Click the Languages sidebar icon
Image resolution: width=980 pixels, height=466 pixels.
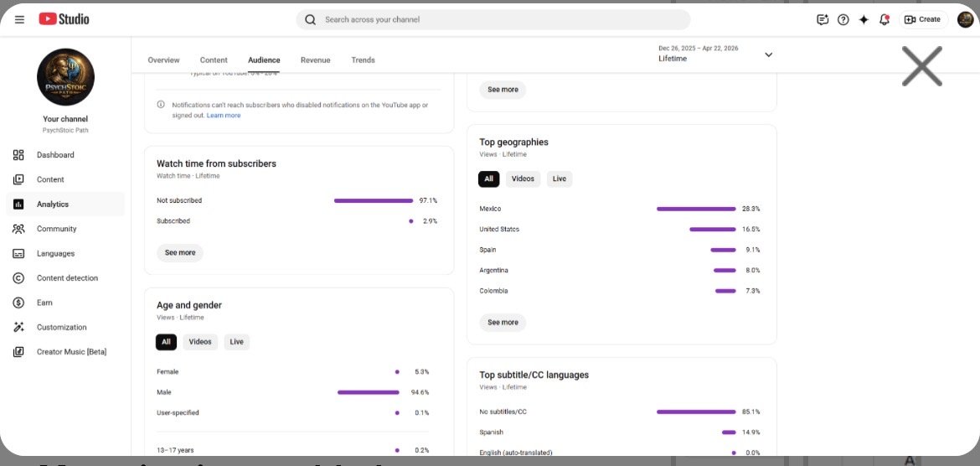tap(18, 253)
